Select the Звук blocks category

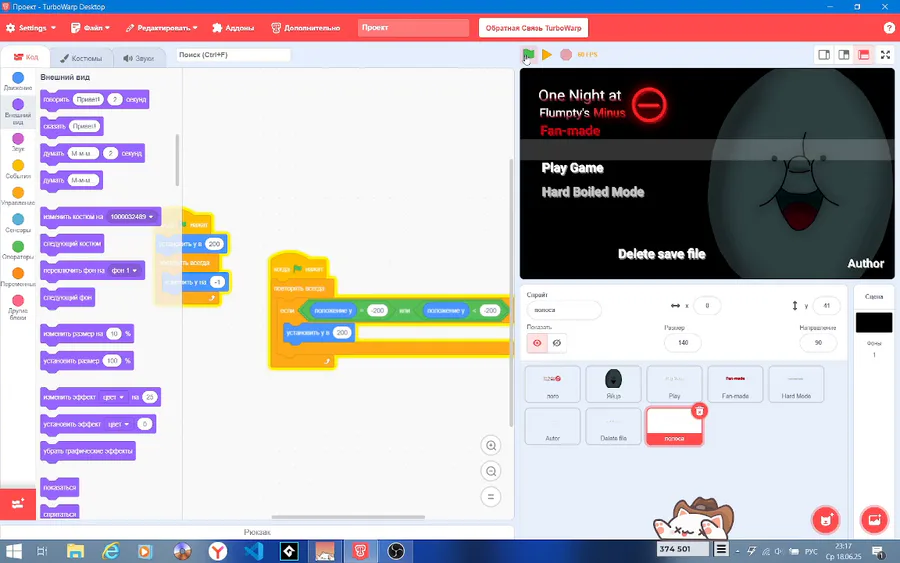(x=18, y=142)
